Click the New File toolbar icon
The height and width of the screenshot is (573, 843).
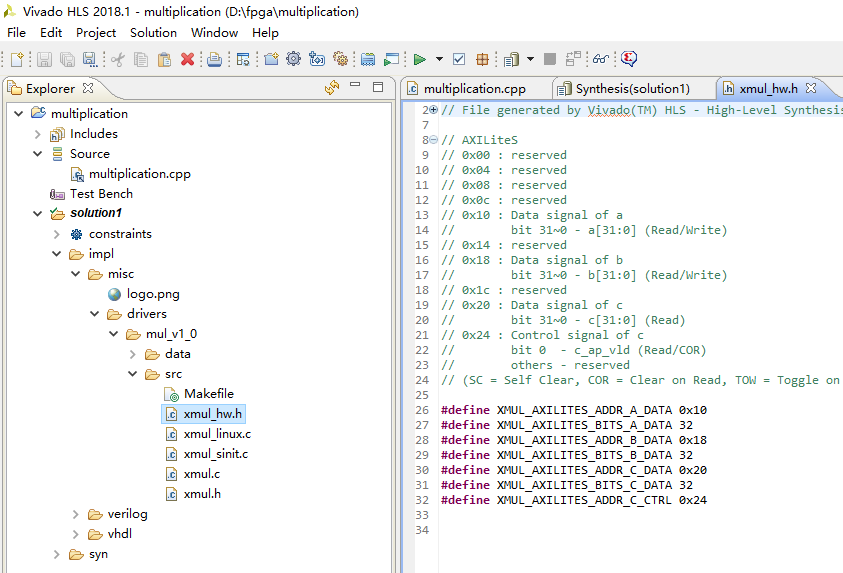point(17,59)
